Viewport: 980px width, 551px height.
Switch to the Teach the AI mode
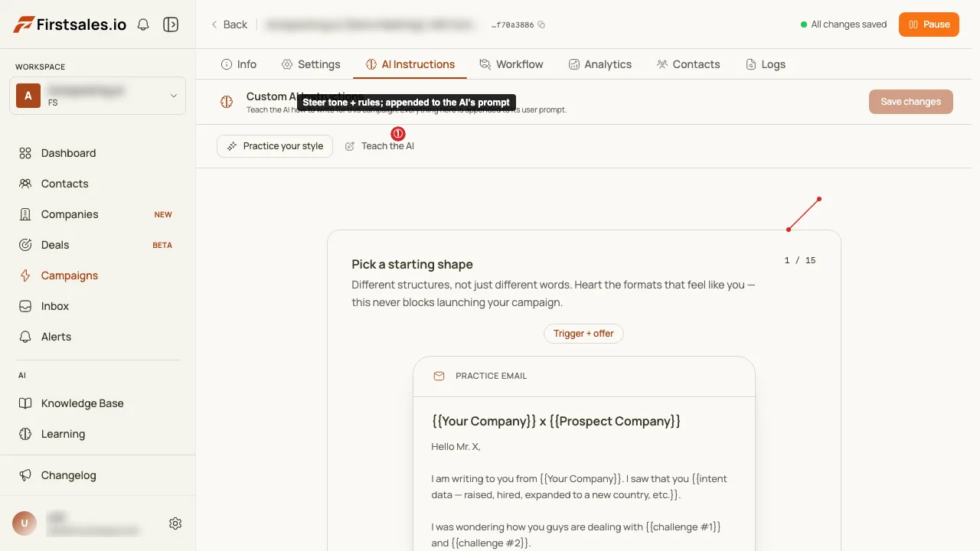(380, 146)
